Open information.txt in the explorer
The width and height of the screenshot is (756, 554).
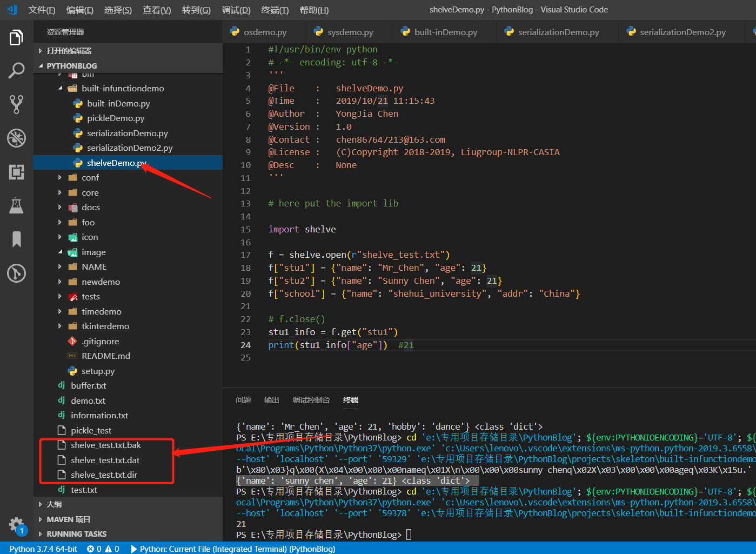128,415
